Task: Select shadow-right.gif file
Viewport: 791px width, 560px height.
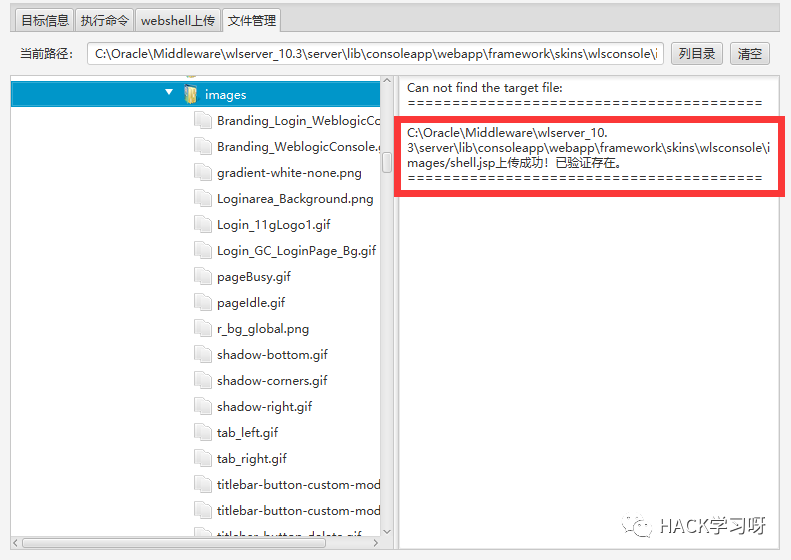Action: pos(264,407)
